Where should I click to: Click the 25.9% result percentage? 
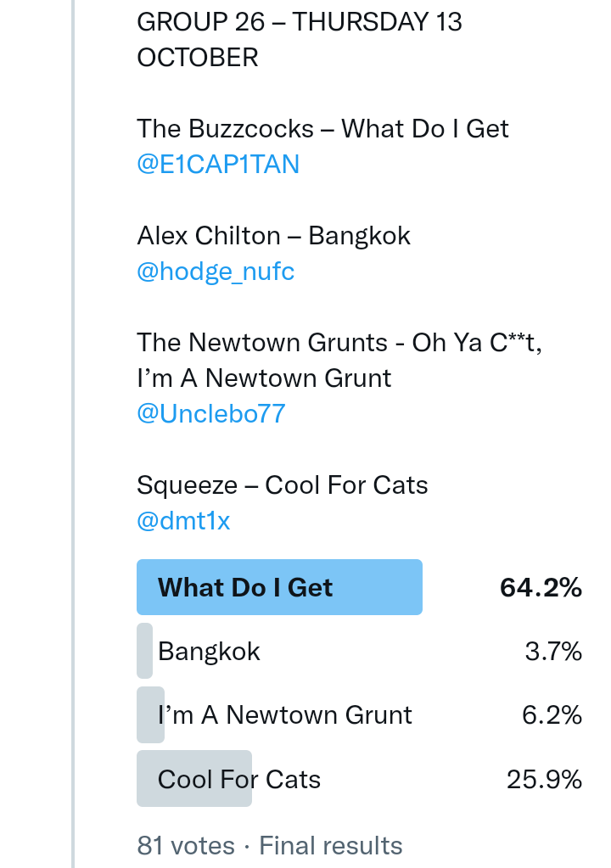tap(544, 779)
